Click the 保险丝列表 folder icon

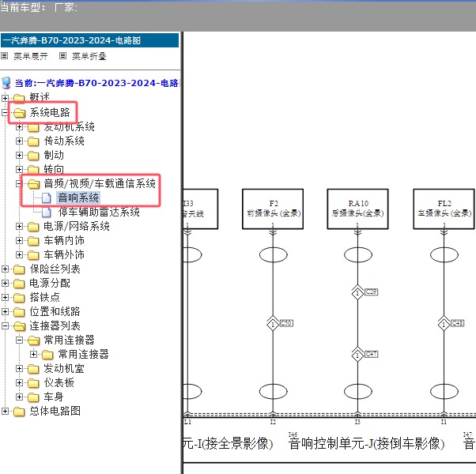[19, 269]
